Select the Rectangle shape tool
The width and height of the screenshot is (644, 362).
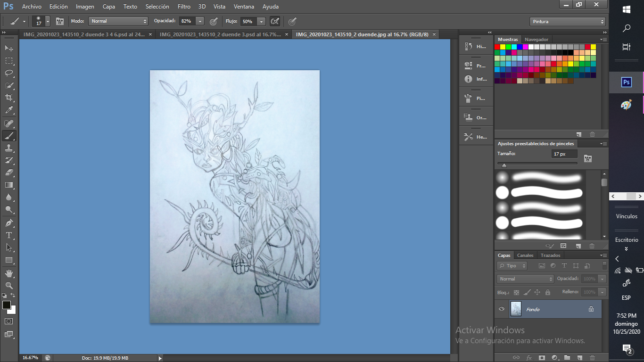point(9,260)
